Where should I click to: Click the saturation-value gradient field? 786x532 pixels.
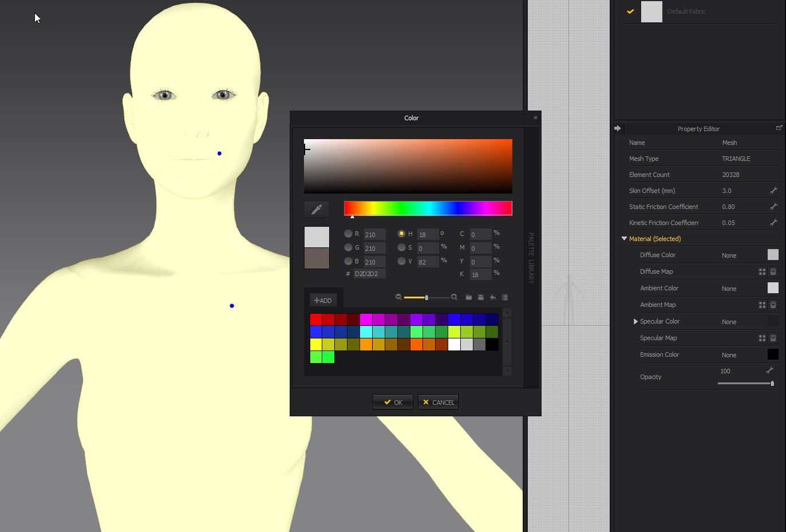click(x=408, y=166)
